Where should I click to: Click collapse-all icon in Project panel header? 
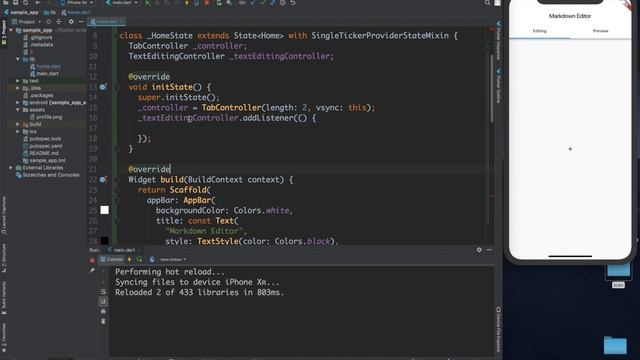click(x=58, y=22)
